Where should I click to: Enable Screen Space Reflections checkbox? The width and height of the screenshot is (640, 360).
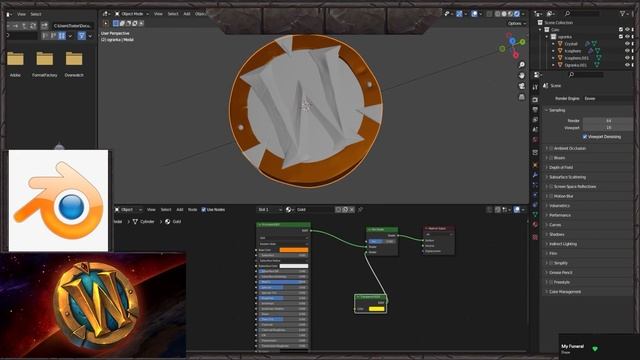[551, 187]
